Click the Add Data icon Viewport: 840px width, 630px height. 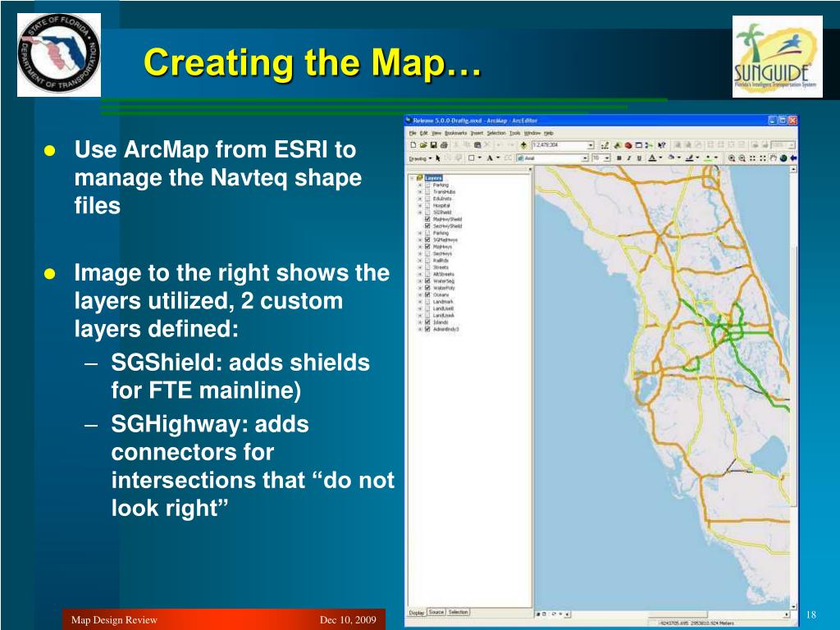(x=523, y=145)
